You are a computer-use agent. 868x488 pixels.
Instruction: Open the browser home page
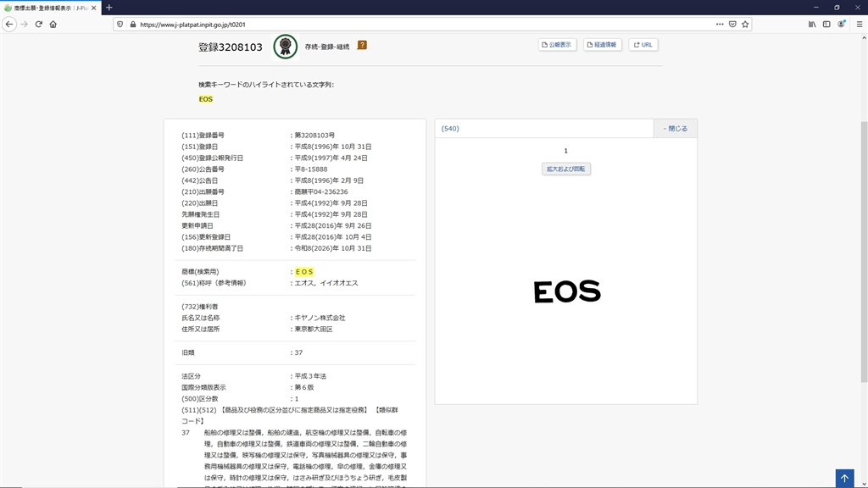coord(53,25)
